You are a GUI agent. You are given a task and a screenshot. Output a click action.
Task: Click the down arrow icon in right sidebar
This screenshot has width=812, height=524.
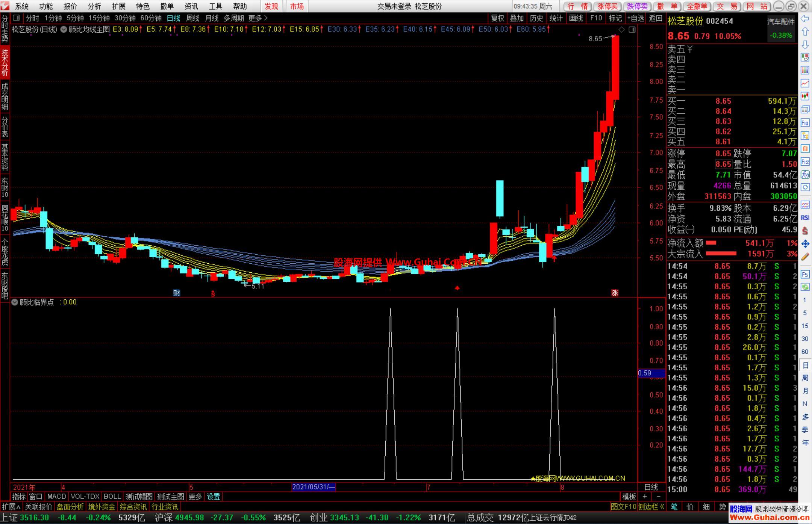point(805,45)
